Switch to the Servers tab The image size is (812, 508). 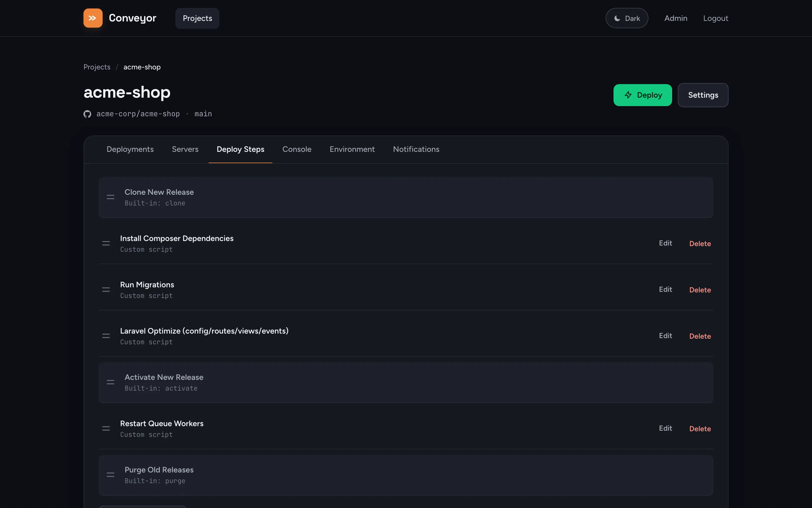click(185, 149)
